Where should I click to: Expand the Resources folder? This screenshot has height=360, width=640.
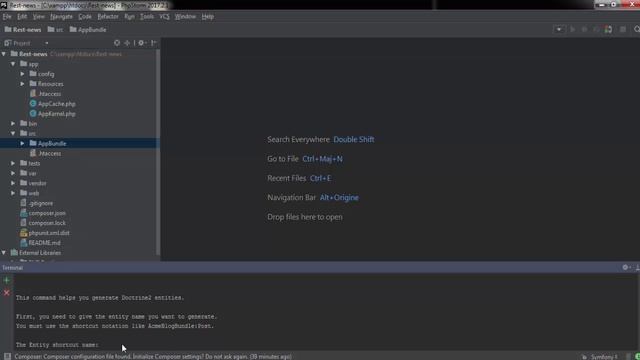point(23,84)
